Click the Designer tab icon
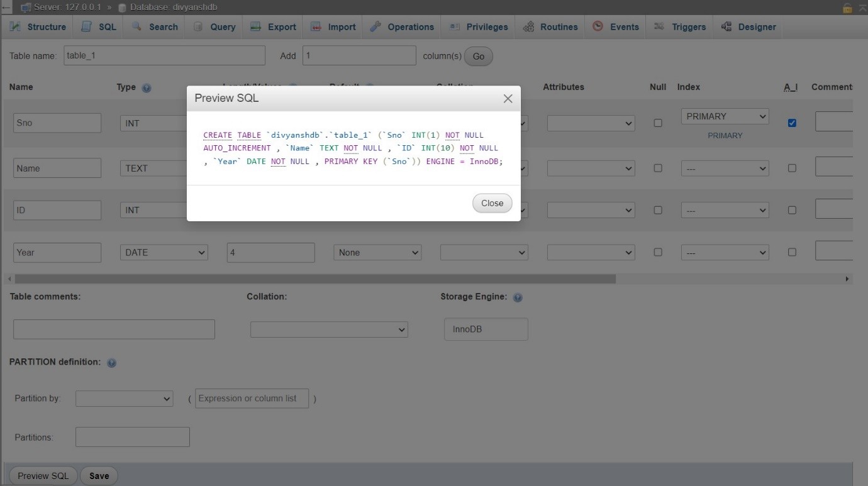Image resolution: width=868 pixels, height=486 pixels. (726, 27)
